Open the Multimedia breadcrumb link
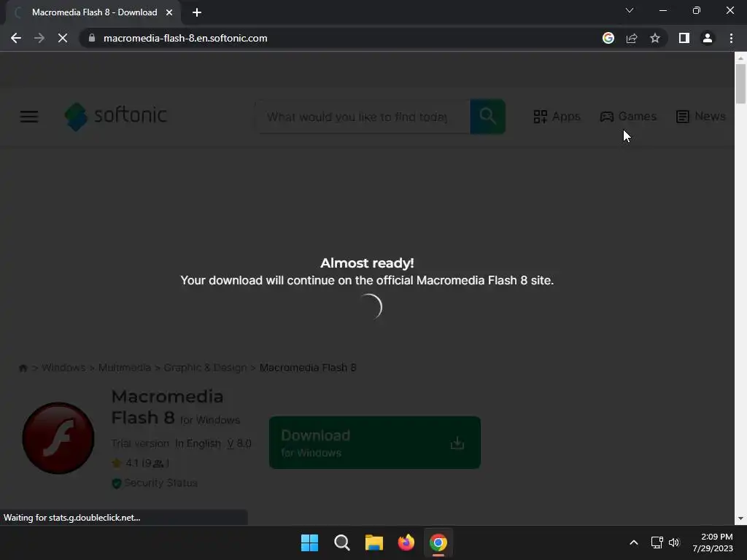 point(124,367)
